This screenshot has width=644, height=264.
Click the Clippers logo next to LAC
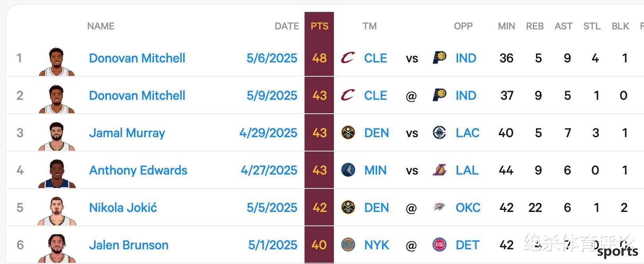pos(439,132)
